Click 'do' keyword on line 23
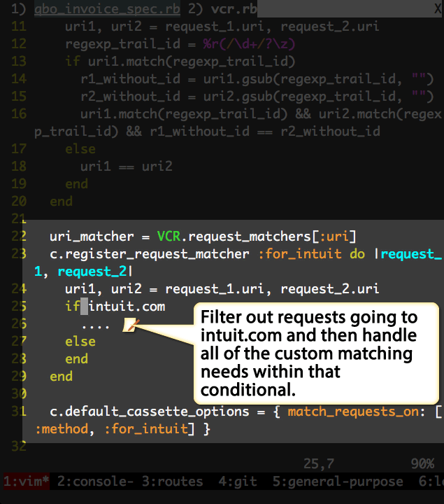Image resolution: width=444 pixels, height=504 pixels. (357, 254)
